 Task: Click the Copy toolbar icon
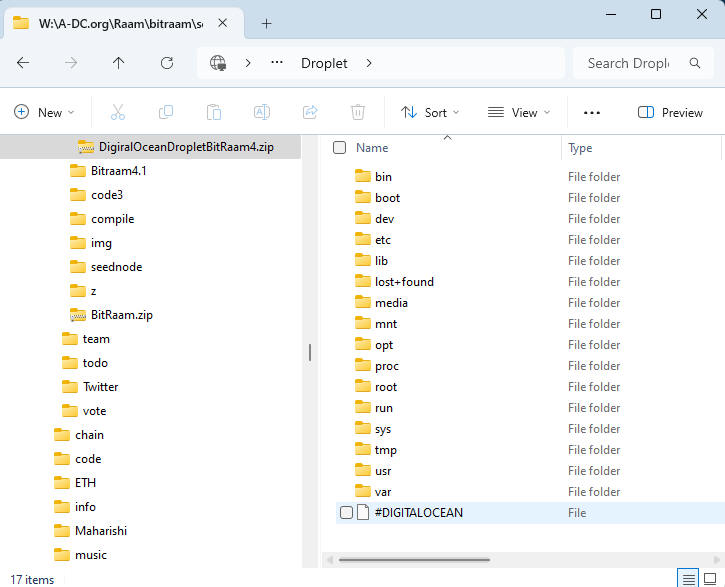(166, 112)
